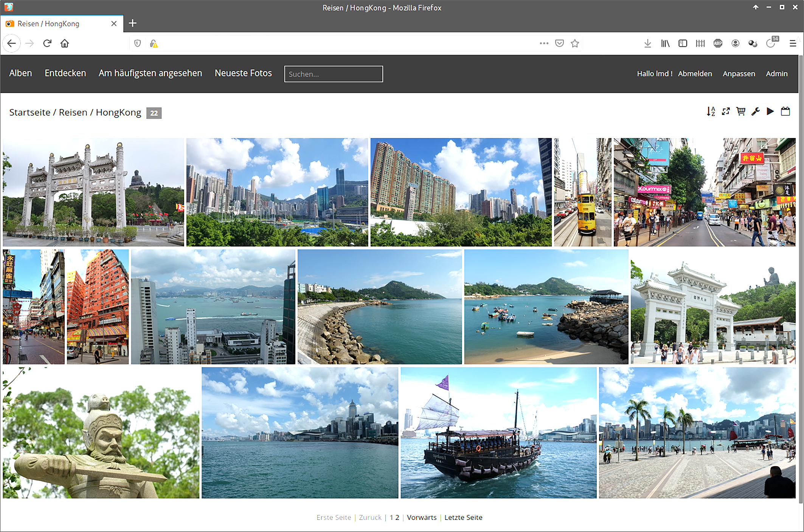This screenshot has width=804, height=532.
Task: Click the Adblock Plus extension icon
Action: coord(717,43)
